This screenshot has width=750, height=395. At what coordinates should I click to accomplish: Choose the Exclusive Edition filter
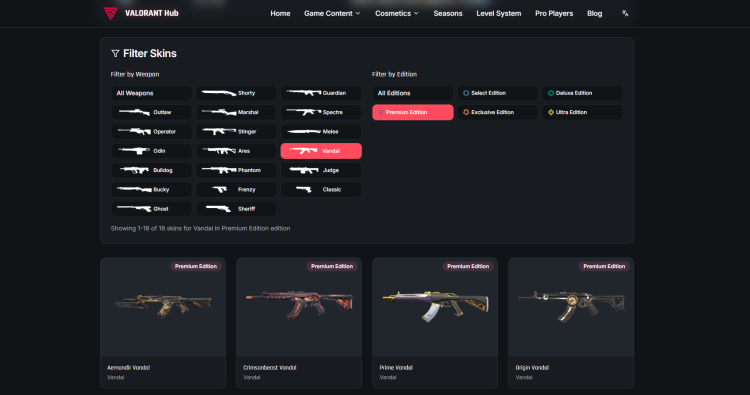[497, 112]
